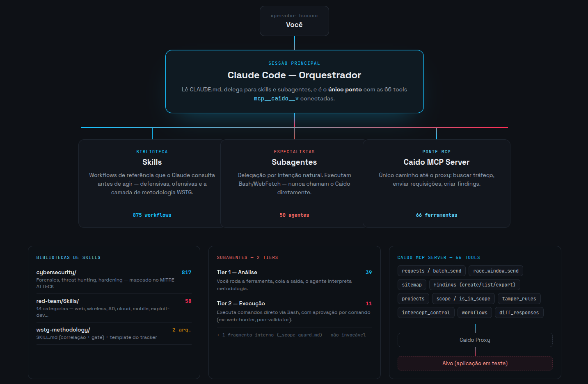Screen dimensions: 588x384
Task: Click the 'SUBAGENTES — 2 TIERS' panel heading
Action: (247, 257)
